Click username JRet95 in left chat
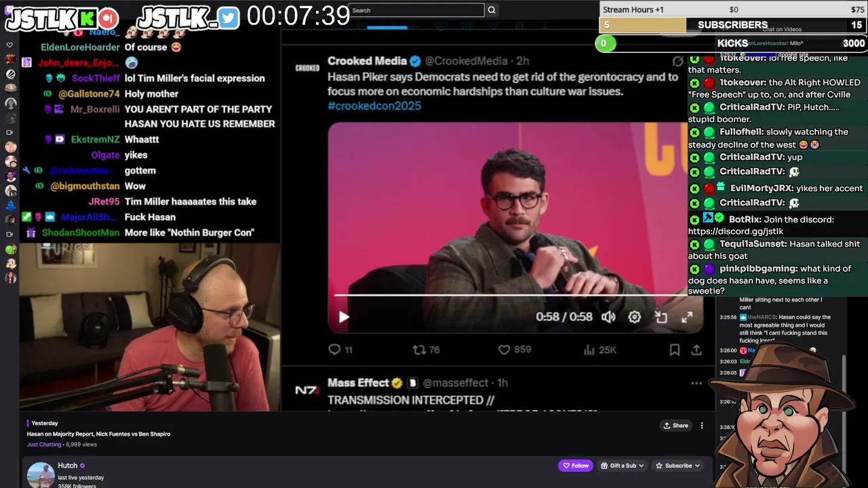This screenshot has width=868, height=488. pyautogui.click(x=104, y=201)
